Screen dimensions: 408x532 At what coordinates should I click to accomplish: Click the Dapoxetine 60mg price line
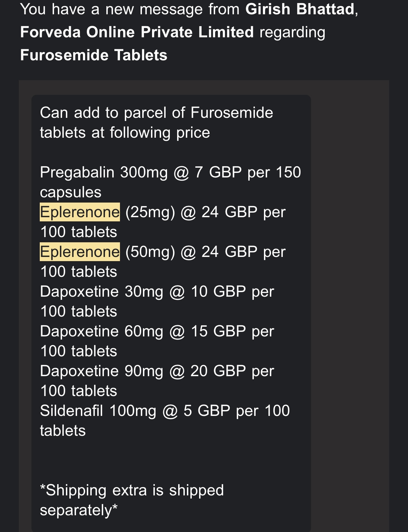click(x=157, y=341)
